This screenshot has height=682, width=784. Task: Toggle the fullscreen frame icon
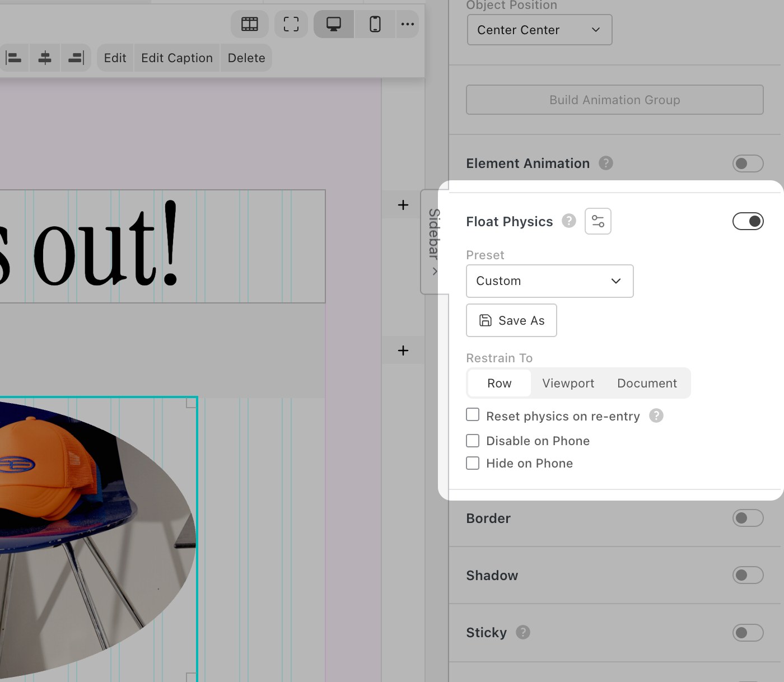[291, 24]
